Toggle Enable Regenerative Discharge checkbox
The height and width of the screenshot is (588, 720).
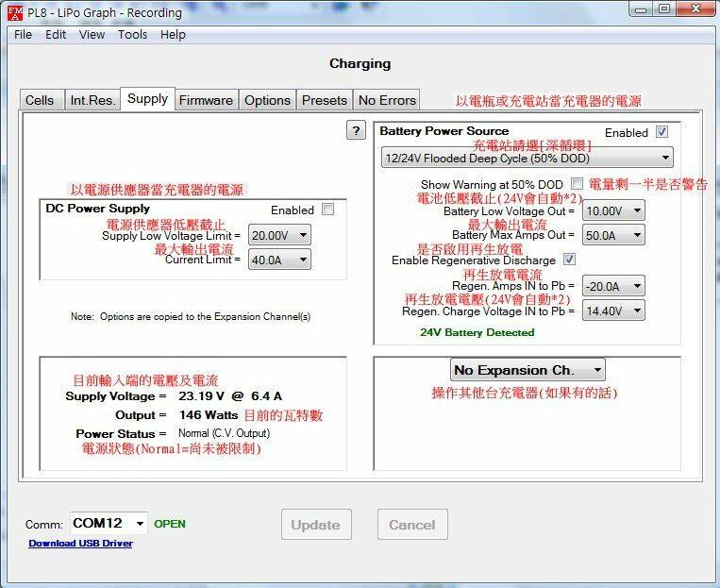(569, 260)
